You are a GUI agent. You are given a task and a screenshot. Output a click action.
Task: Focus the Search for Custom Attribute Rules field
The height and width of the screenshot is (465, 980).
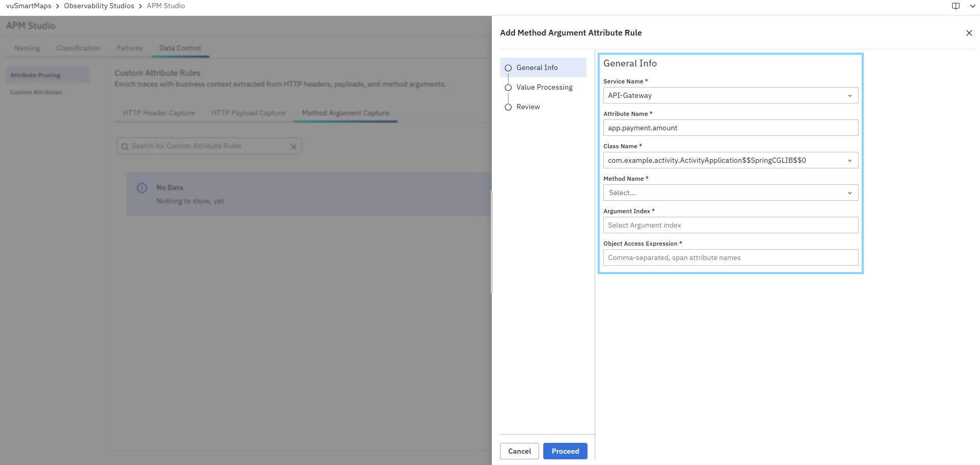point(209,146)
